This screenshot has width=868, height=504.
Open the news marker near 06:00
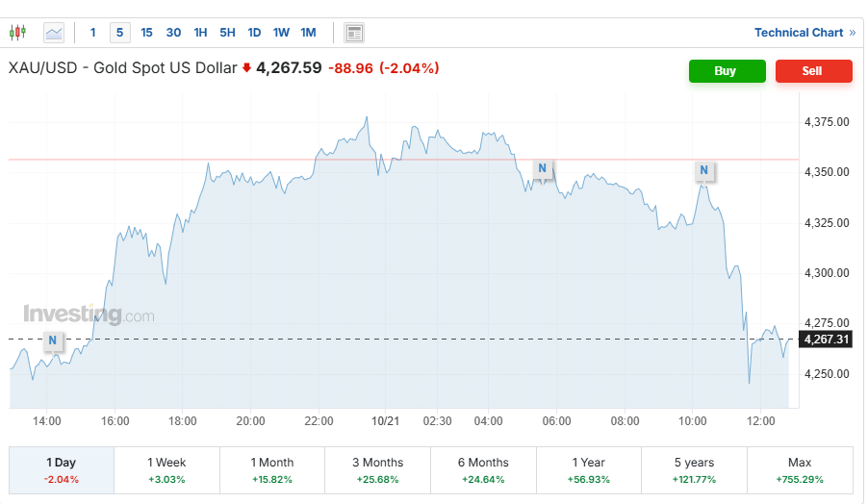click(543, 169)
